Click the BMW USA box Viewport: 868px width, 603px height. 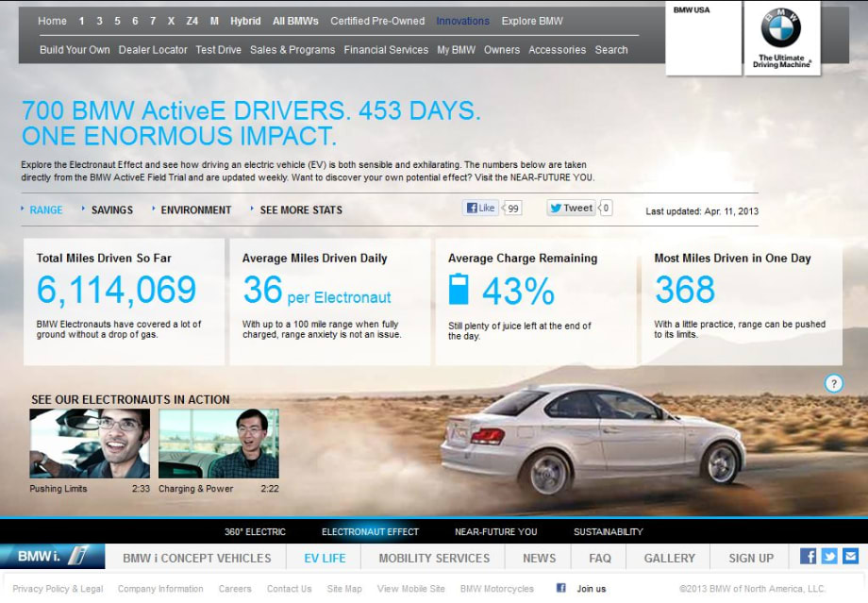click(x=703, y=38)
